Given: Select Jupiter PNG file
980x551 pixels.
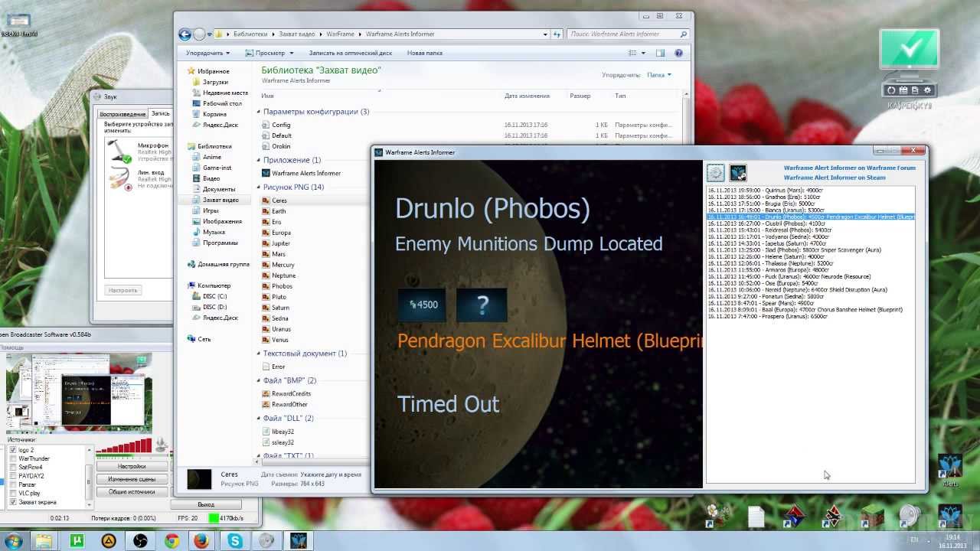Looking at the screenshot, I should [276, 243].
